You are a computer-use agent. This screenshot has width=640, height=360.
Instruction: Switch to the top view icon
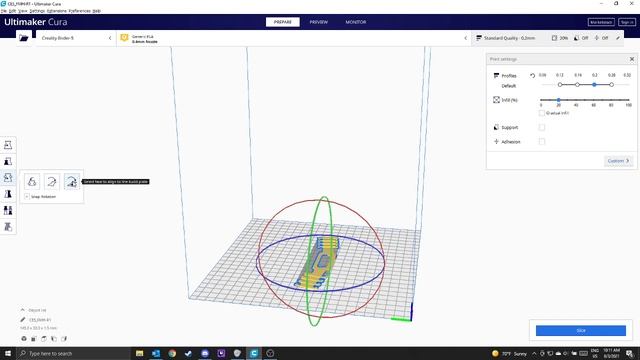point(44,339)
